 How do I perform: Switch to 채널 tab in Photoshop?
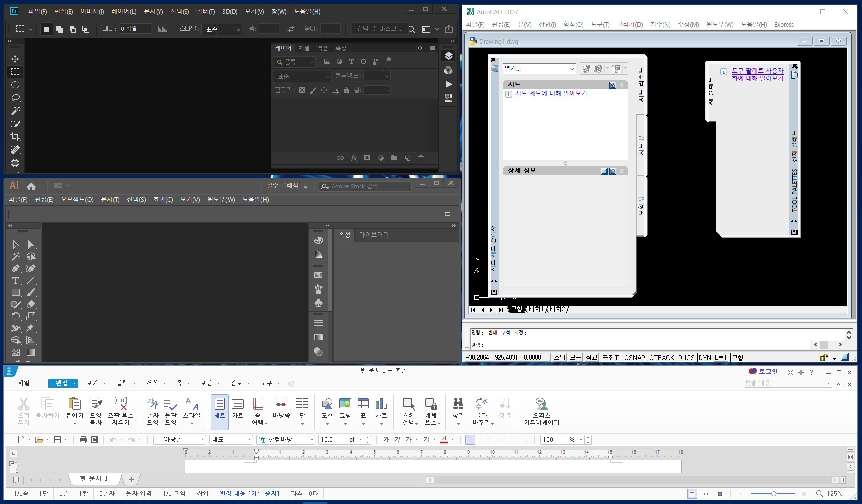(304, 48)
